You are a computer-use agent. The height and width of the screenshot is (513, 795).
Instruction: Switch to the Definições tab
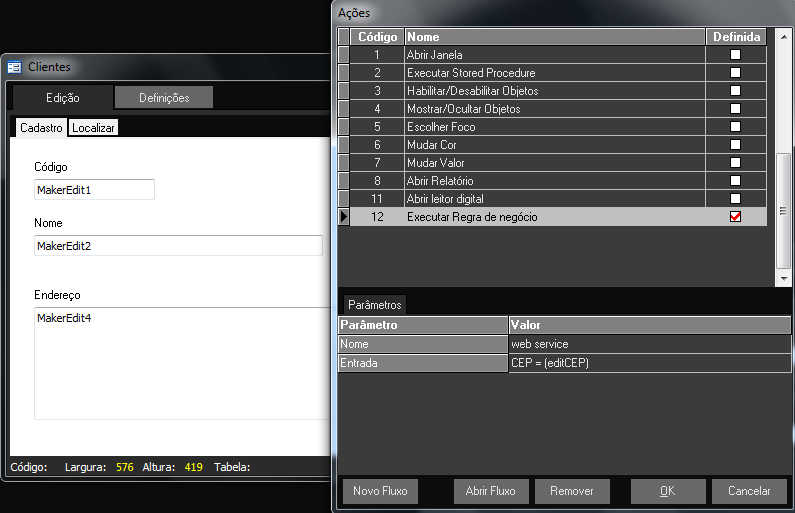[x=163, y=97]
